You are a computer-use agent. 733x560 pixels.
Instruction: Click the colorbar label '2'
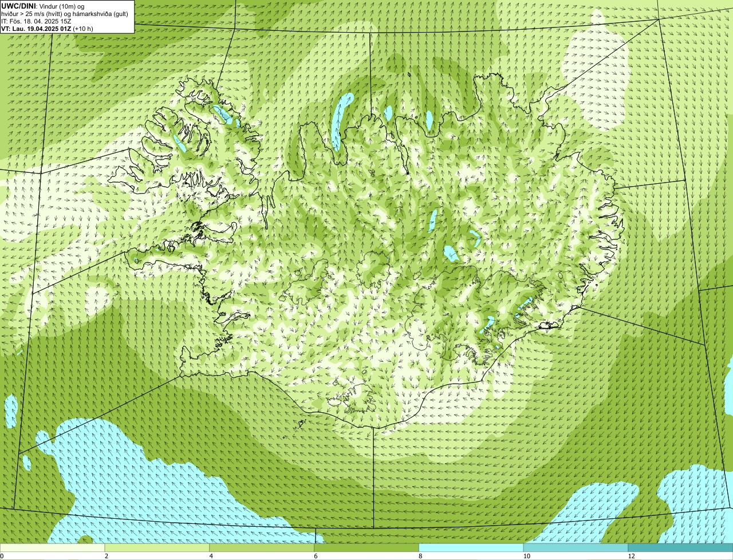[106, 556]
